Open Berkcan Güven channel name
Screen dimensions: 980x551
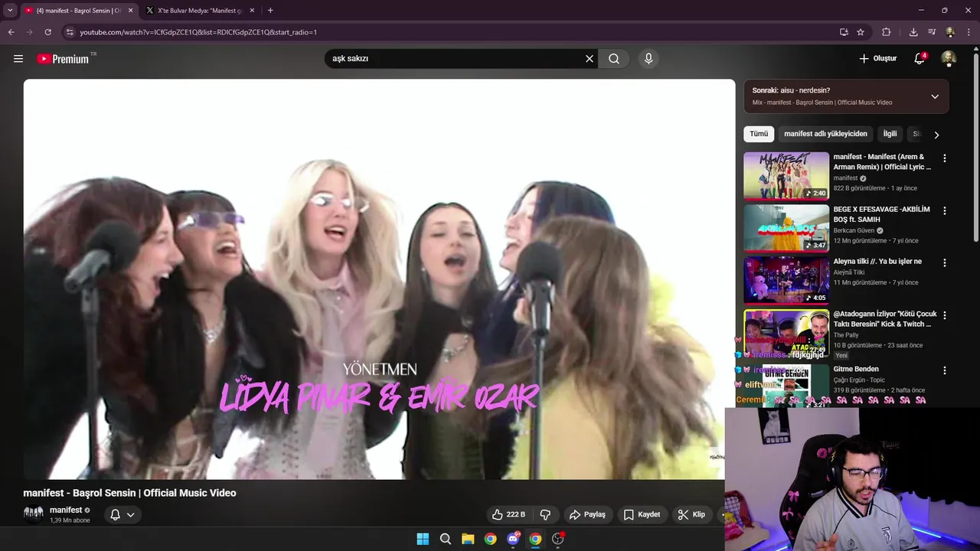(x=854, y=230)
